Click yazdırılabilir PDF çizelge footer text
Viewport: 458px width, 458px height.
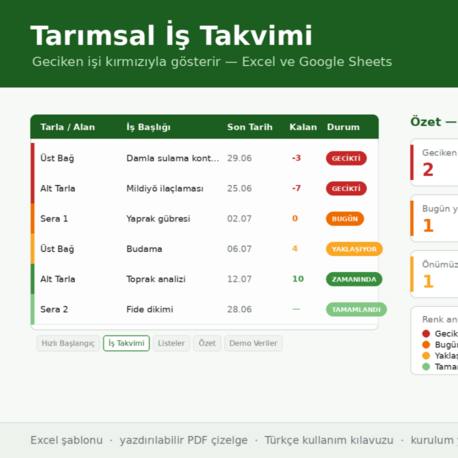coord(184,440)
